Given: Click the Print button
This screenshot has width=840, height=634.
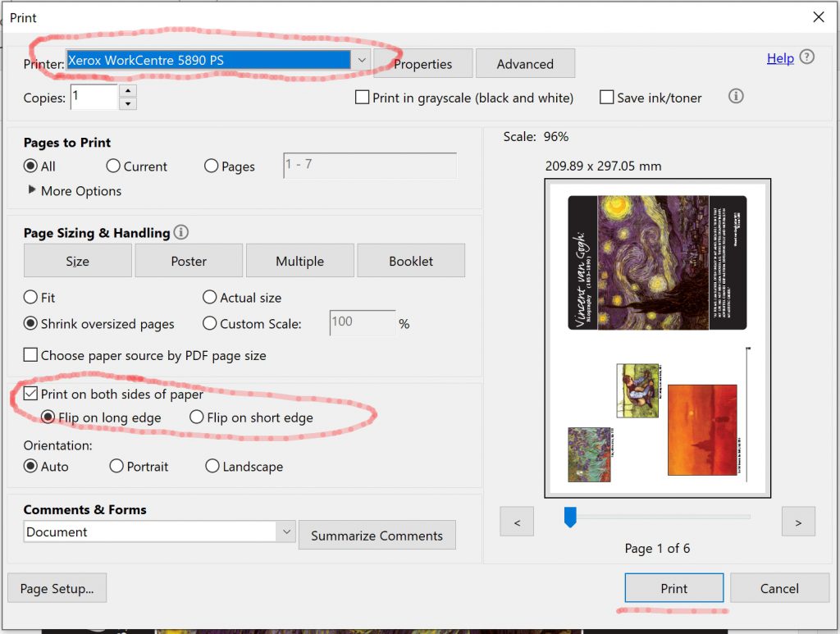Looking at the screenshot, I should [x=673, y=588].
